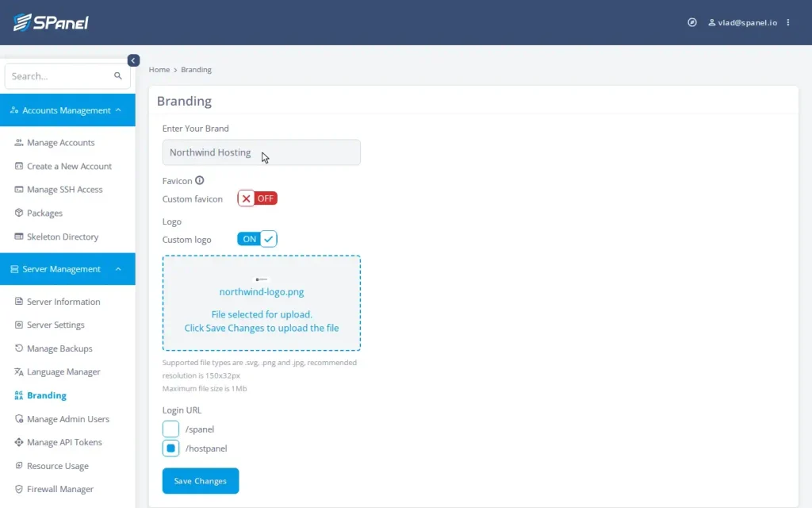Collapse the Server Management section chevron
The width and height of the screenshot is (812, 508).
(118, 269)
